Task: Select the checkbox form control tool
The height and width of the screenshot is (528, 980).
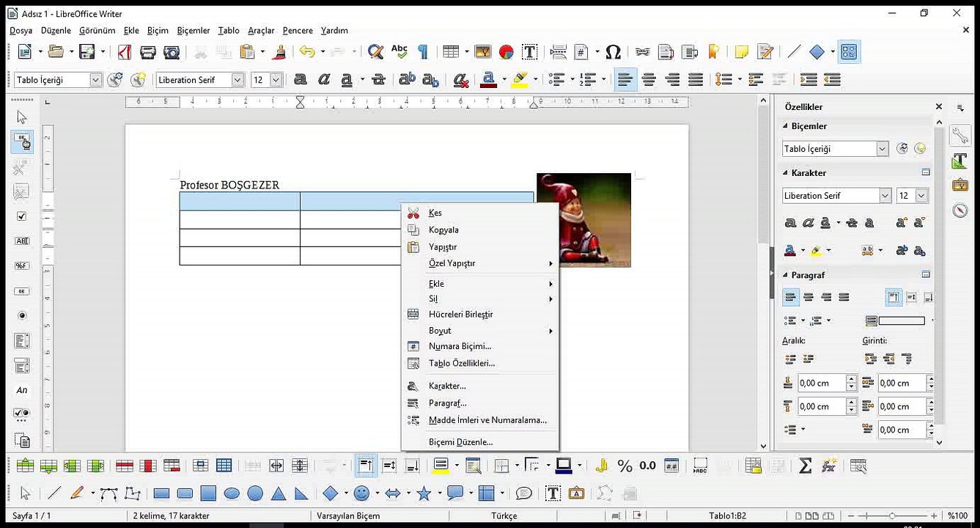Action: pyautogui.click(x=21, y=216)
